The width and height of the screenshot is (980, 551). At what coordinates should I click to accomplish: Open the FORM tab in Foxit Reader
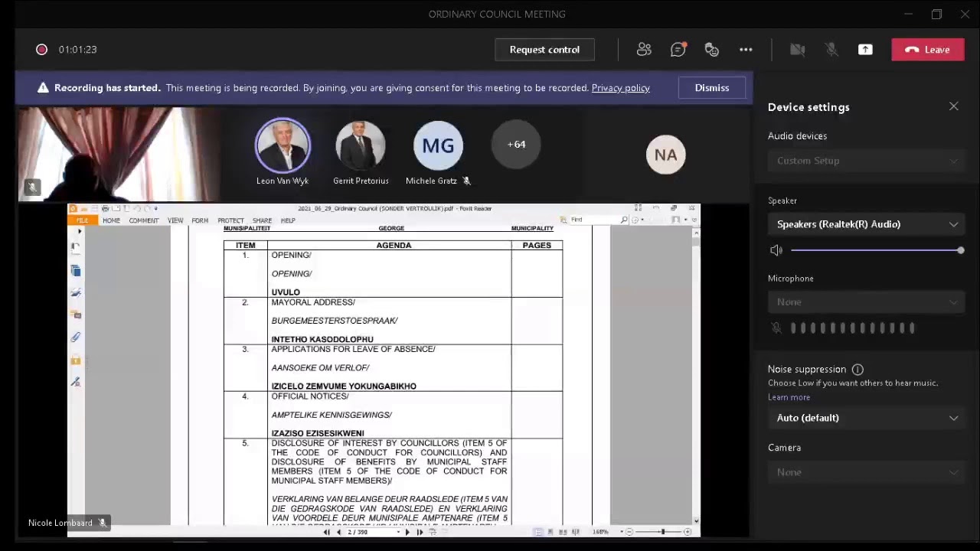(200, 220)
